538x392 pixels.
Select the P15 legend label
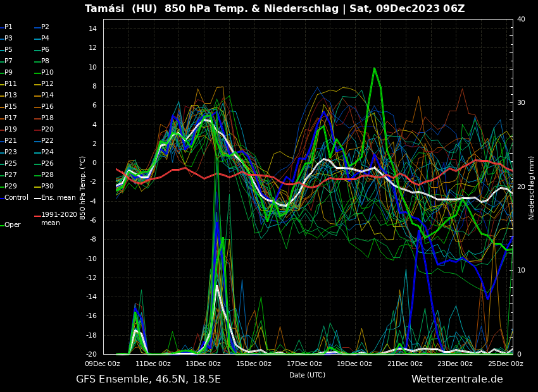(x=11, y=107)
